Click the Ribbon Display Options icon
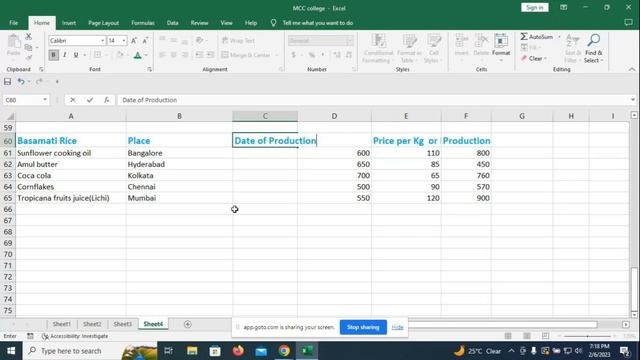Screen dimensions: 640x360 pos(564,7)
